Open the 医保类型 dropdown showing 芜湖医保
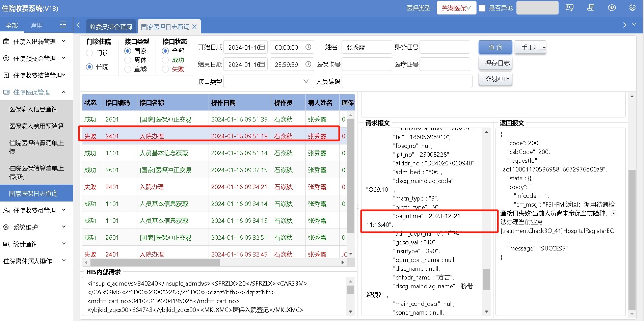Viewport: 644px width, 321px height. click(x=456, y=8)
